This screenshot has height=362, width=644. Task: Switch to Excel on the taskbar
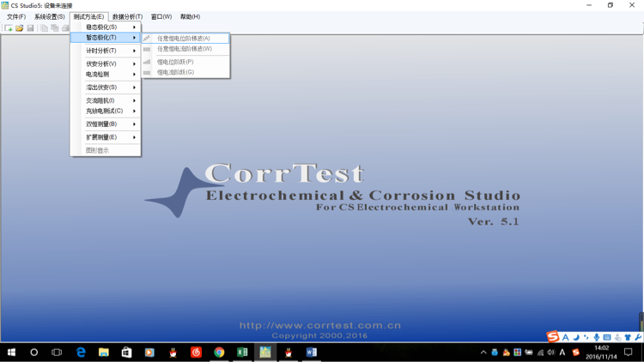(x=242, y=353)
